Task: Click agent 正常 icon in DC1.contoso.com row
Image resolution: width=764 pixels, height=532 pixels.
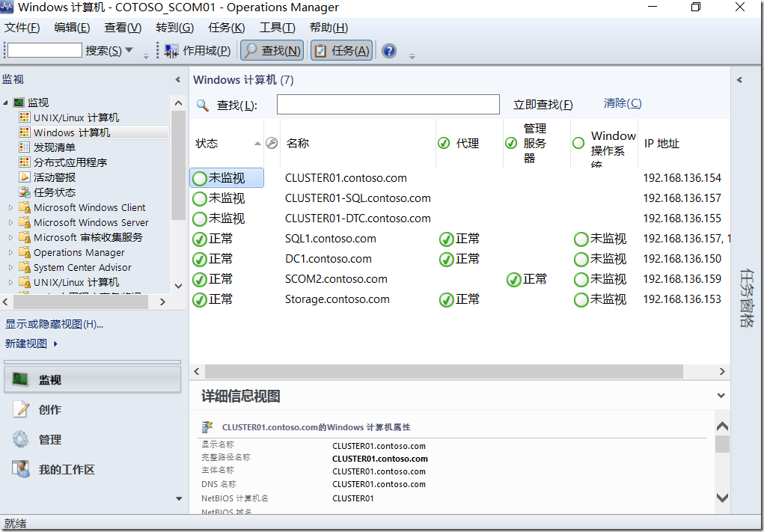Action: point(446,259)
